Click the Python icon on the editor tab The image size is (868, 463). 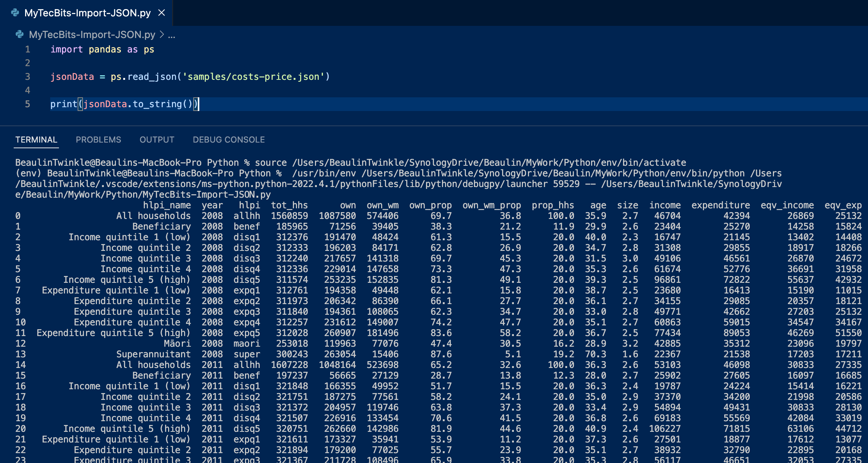pos(14,13)
